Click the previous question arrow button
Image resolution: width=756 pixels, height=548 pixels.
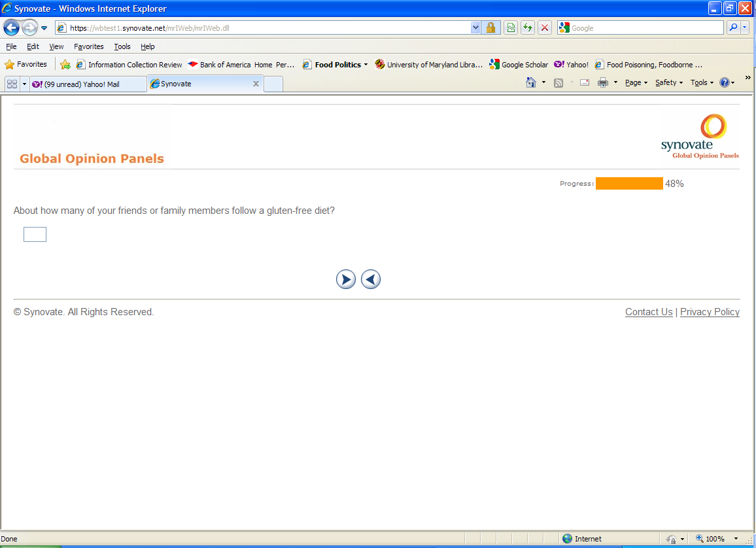pyautogui.click(x=371, y=279)
